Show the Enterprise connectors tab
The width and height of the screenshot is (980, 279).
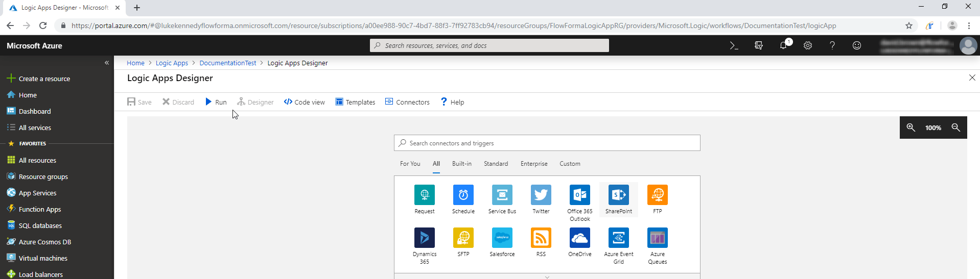[x=534, y=164]
